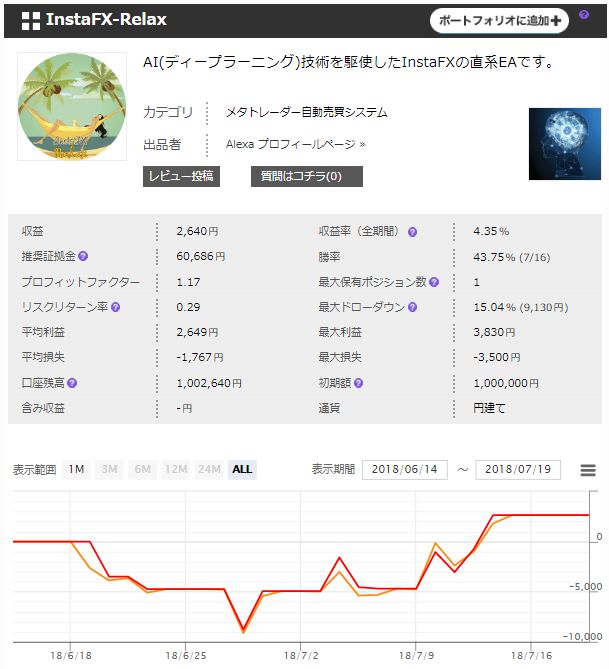Open help icon next to 初期額
The height and width of the screenshot is (669, 609).
click(x=358, y=383)
